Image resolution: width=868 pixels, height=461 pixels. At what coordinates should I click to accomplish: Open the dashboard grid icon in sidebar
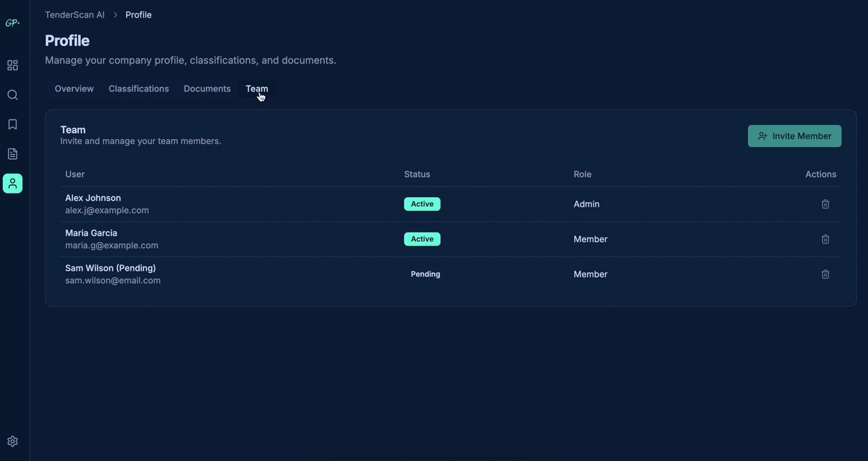pos(13,65)
